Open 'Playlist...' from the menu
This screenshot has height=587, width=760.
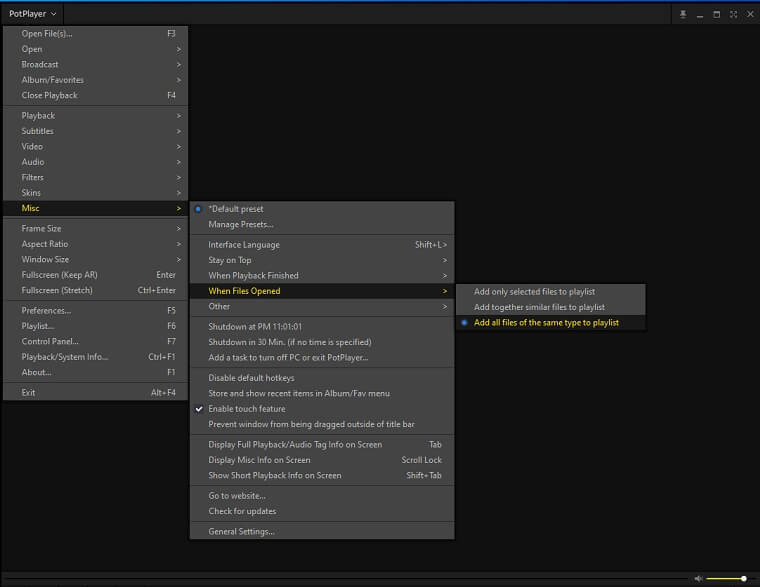point(95,326)
